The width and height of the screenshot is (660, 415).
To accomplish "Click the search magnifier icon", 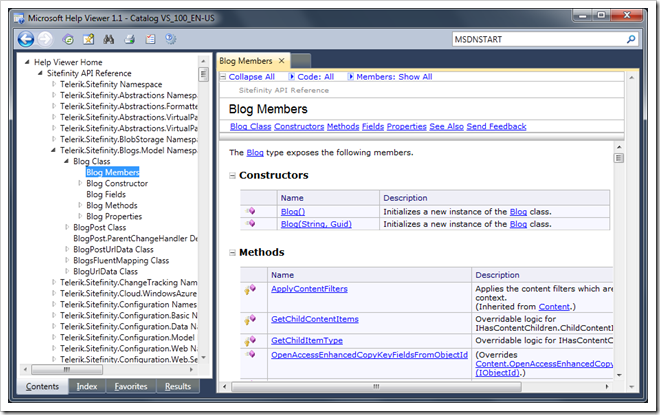I will (x=631, y=39).
